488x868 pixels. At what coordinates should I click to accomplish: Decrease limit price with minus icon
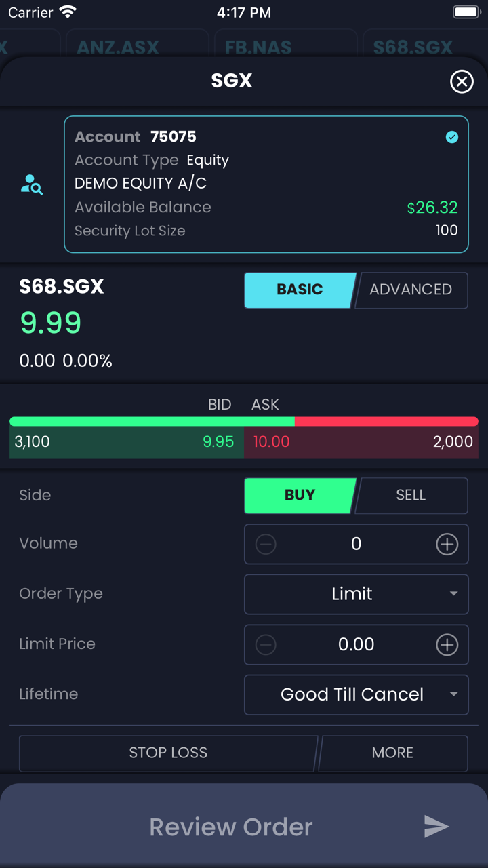266,644
